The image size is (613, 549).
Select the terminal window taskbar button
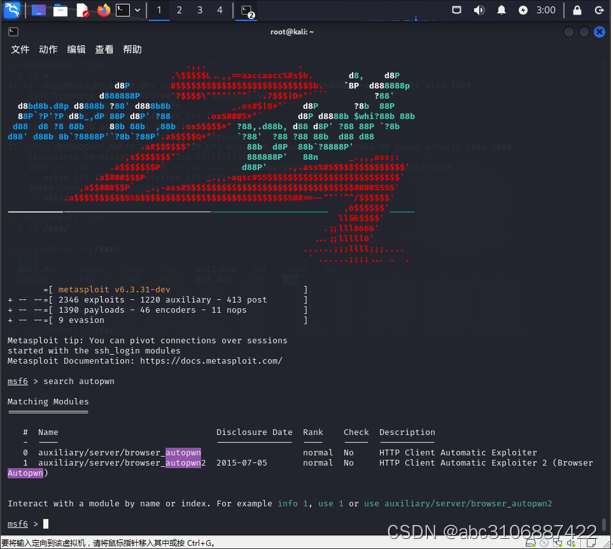247,11
